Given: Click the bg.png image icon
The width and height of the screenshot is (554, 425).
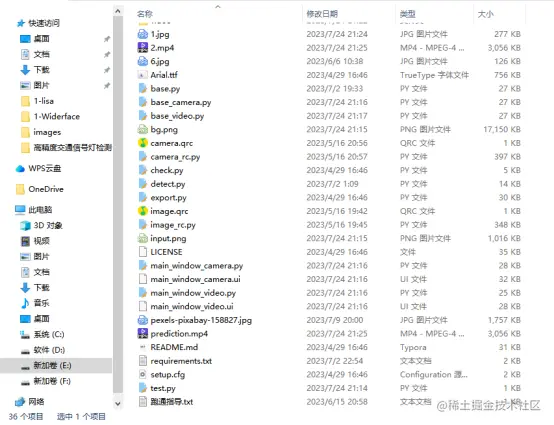Looking at the screenshot, I should pos(142,129).
